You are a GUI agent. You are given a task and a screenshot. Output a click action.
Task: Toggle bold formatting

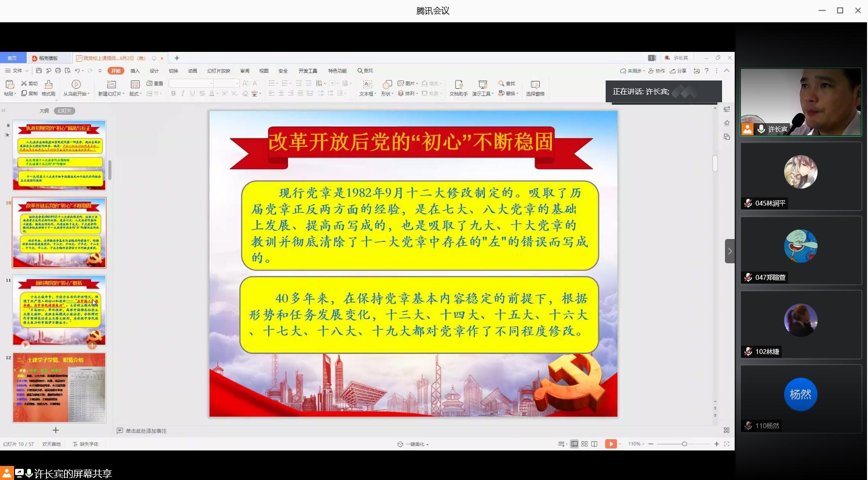pyautogui.click(x=173, y=94)
